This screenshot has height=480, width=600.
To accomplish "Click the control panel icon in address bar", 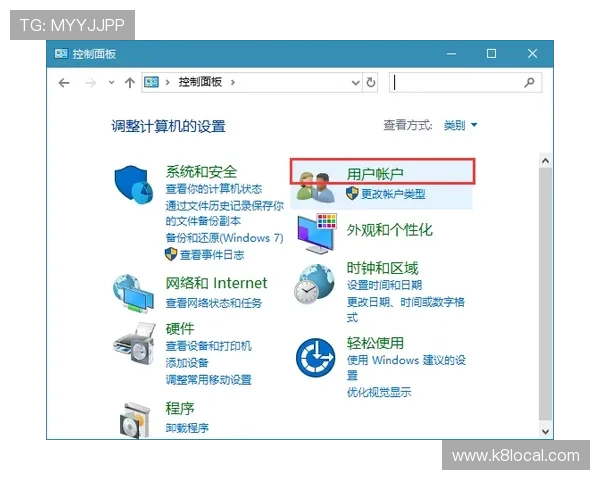I will click(x=151, y=82).
